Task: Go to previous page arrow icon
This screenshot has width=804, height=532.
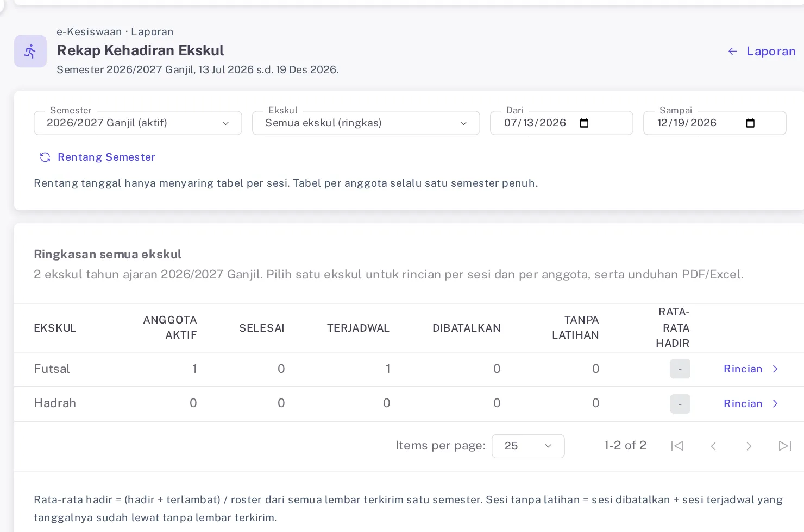Action: [x=714, y=446]
